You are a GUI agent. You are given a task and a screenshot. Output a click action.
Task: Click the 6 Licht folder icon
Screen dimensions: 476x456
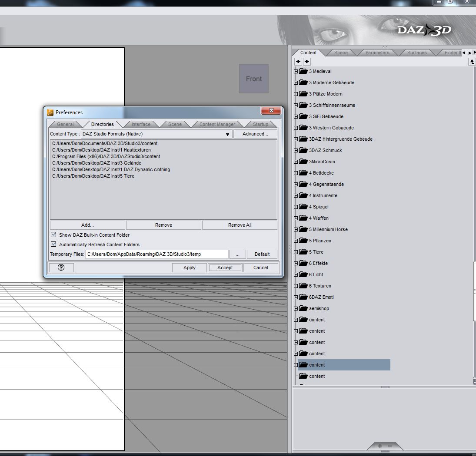tap(303, 274)
